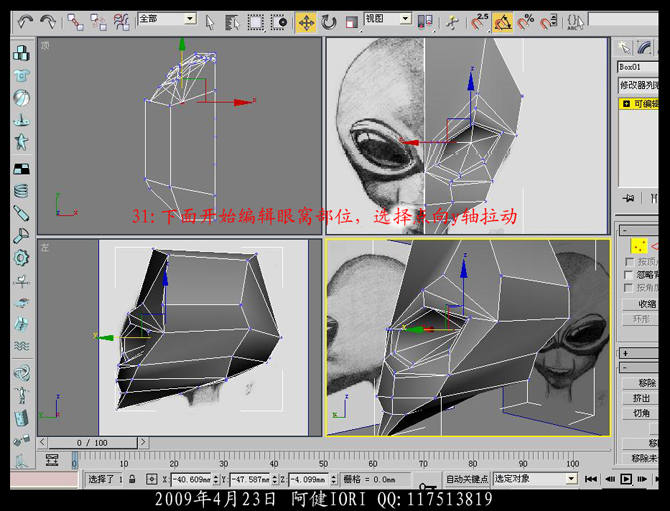
Task: Select the Move tool in the toolbar
Action: tap(306, 21)
